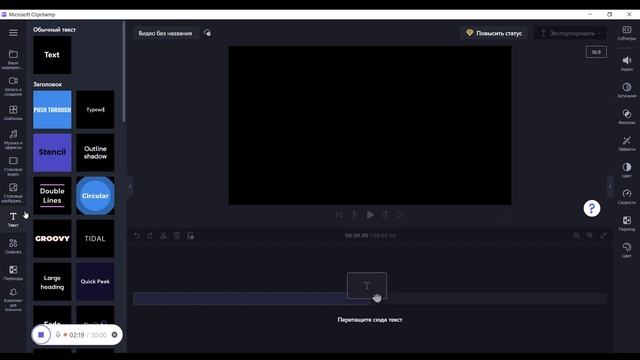The width and height of the screenshot is (640, 360).
Task: Open the Templates tab with grid icon
Action: click(13, 113)
